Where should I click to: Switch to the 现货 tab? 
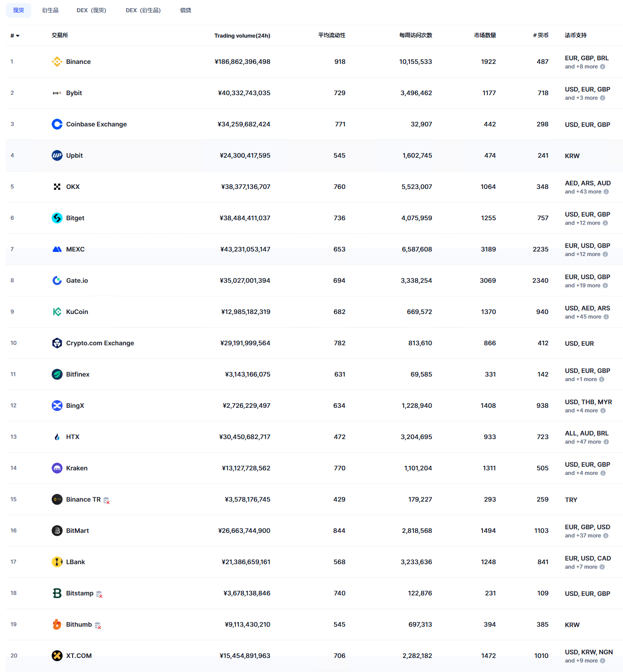point(19,10)
